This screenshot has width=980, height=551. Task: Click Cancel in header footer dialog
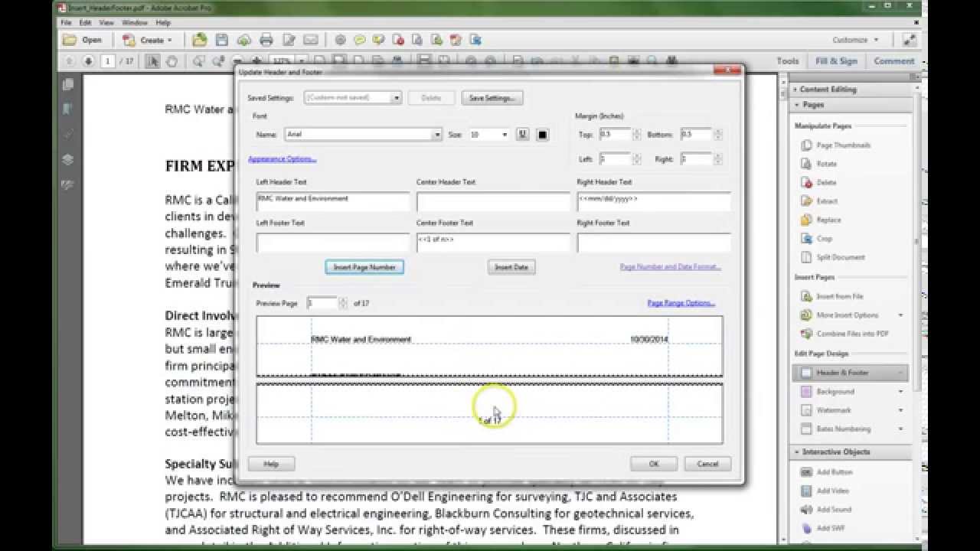coord(707,464)
